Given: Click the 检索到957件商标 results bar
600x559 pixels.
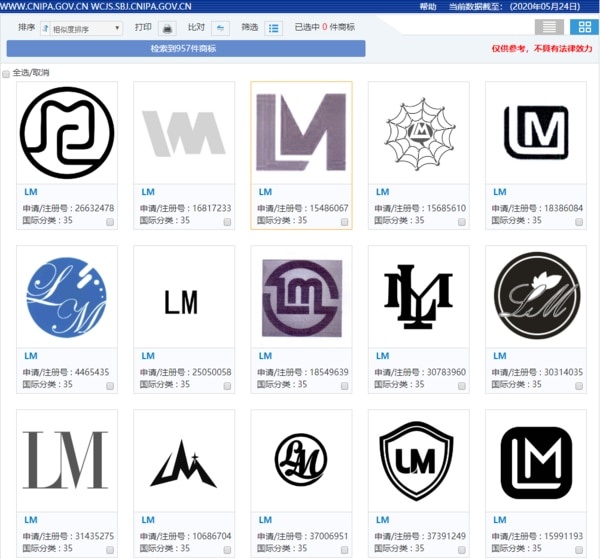Looking at the screenshot, I should [x=186, y=49].
